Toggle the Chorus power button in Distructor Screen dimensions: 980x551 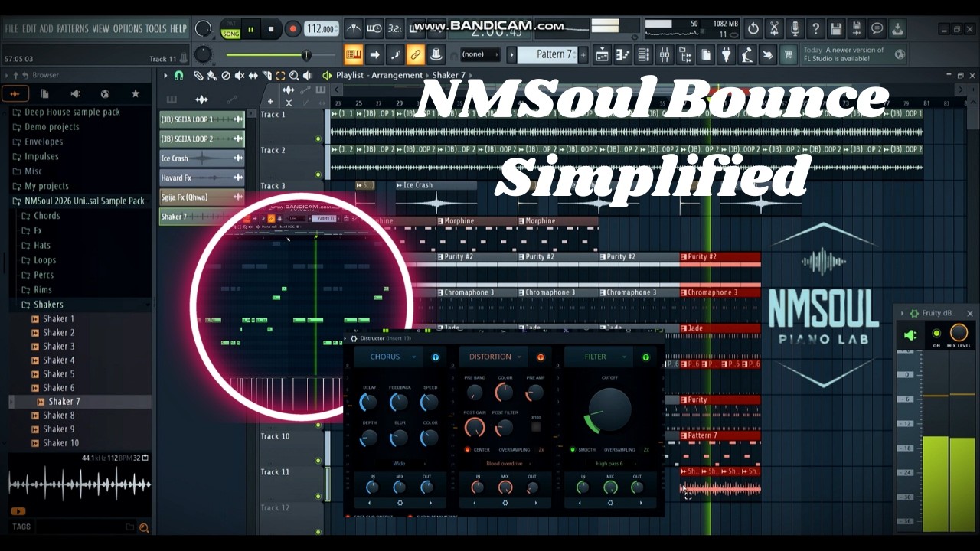tap(436, 357)
